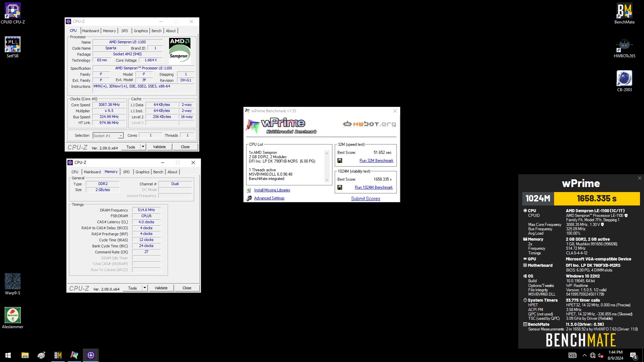Click network globe tray icon
This screenshot has height=362, width=644.
tap(593, 355)
